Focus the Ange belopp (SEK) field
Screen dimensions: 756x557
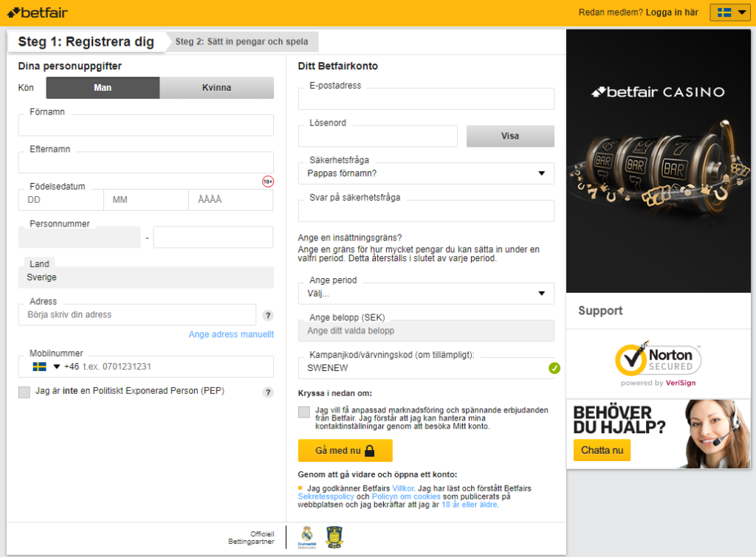[x=426, y=331]
